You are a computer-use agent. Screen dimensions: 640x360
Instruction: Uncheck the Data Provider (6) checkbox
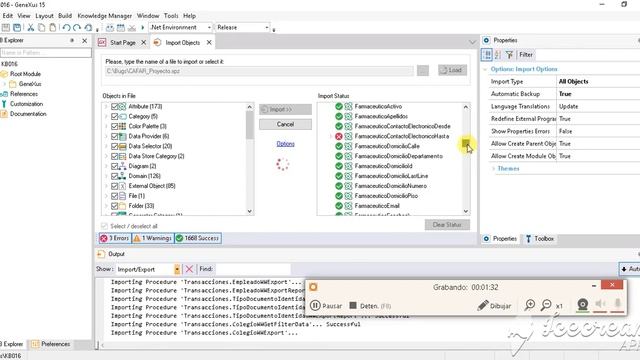(114, 136)
